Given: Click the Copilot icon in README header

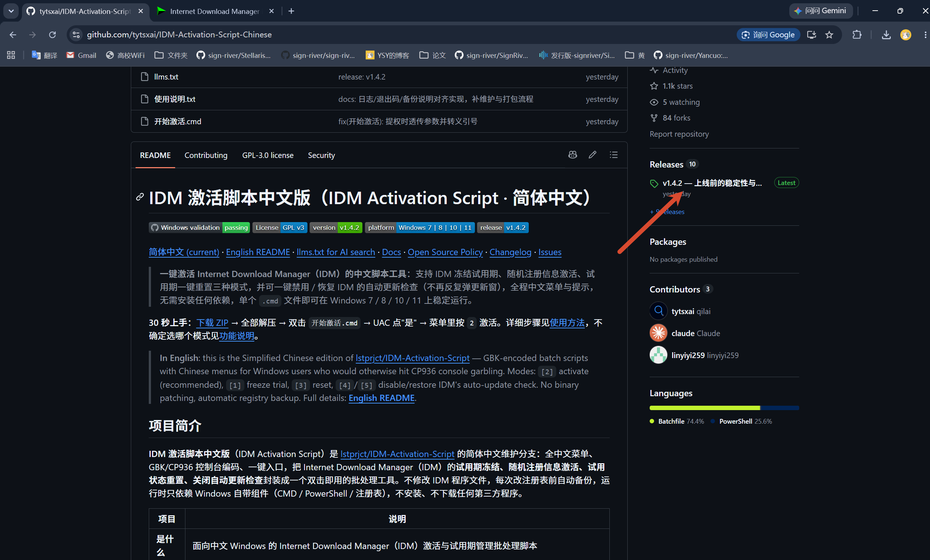Looking at the screenshot, I should coord(573,155).
